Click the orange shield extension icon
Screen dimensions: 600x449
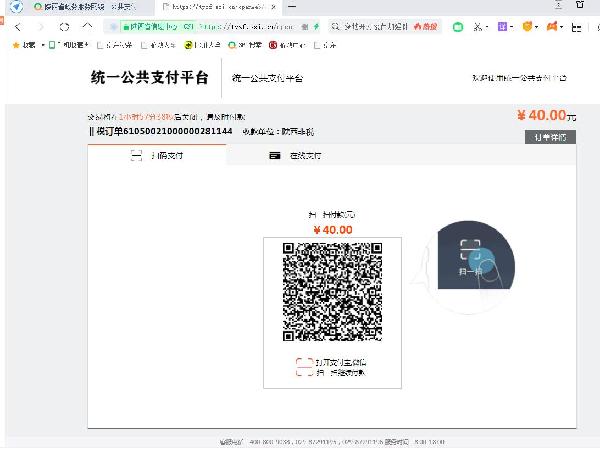(x=527, y=26)
